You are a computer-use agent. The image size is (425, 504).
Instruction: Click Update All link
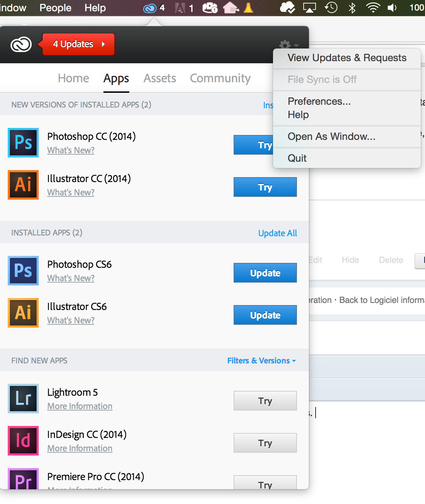[x=278, y=233]
